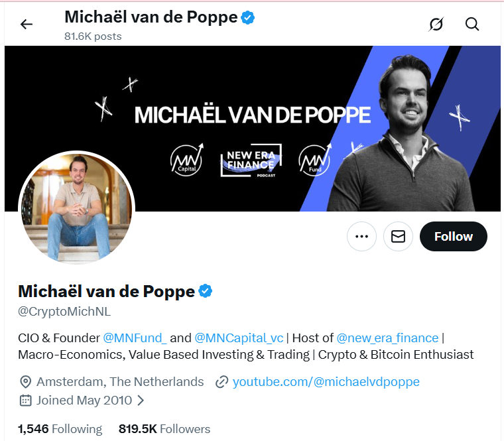This screenshot has width=504, height=441.
Task: Open the round profile picture
Action: tap(76, 208)
